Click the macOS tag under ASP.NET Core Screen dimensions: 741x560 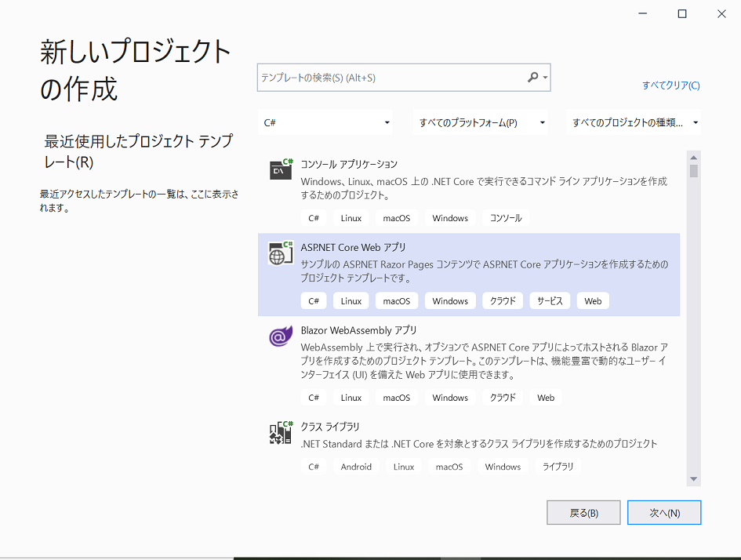(397, 301)
